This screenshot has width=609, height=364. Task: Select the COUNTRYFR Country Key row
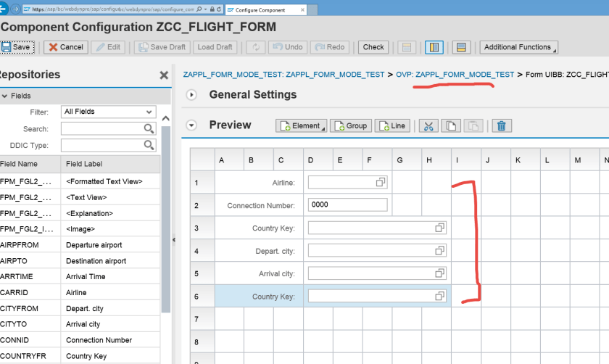click(x=80, y=356)
